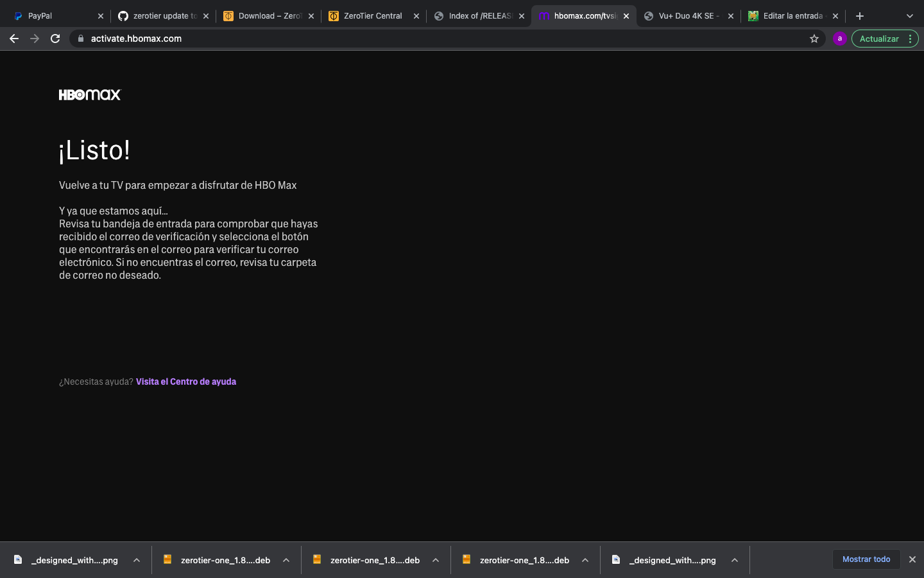Close the PayPal tab
The image size is (924, 578).
click(101, 16)
